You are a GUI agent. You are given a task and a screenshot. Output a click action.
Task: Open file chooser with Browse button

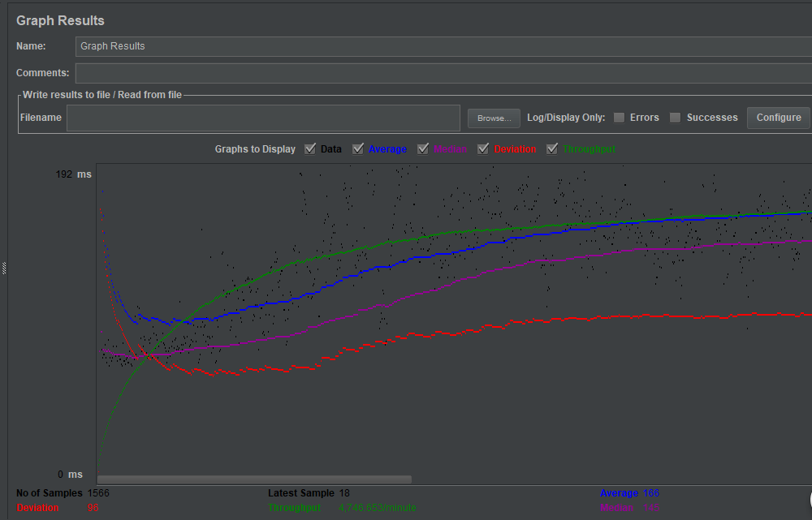[x=494, y=118]
